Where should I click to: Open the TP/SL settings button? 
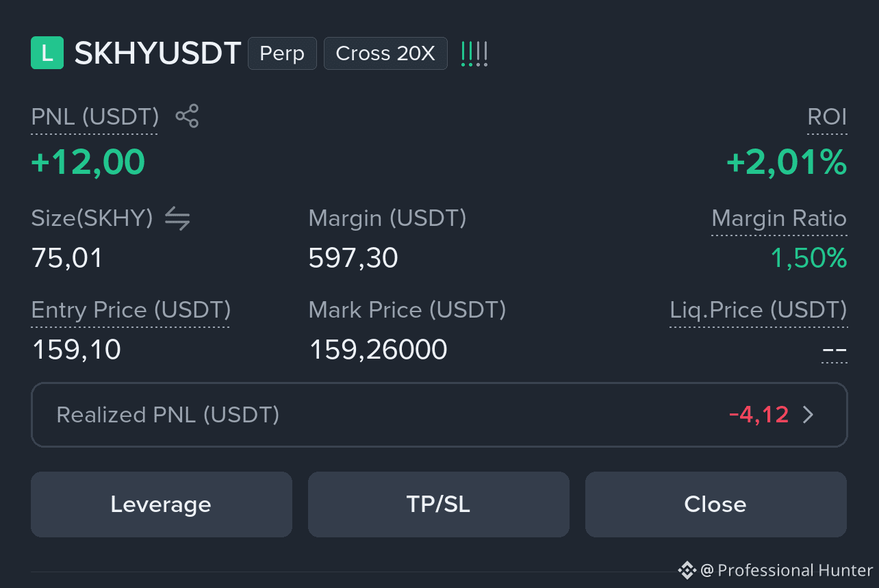[439, 504]
